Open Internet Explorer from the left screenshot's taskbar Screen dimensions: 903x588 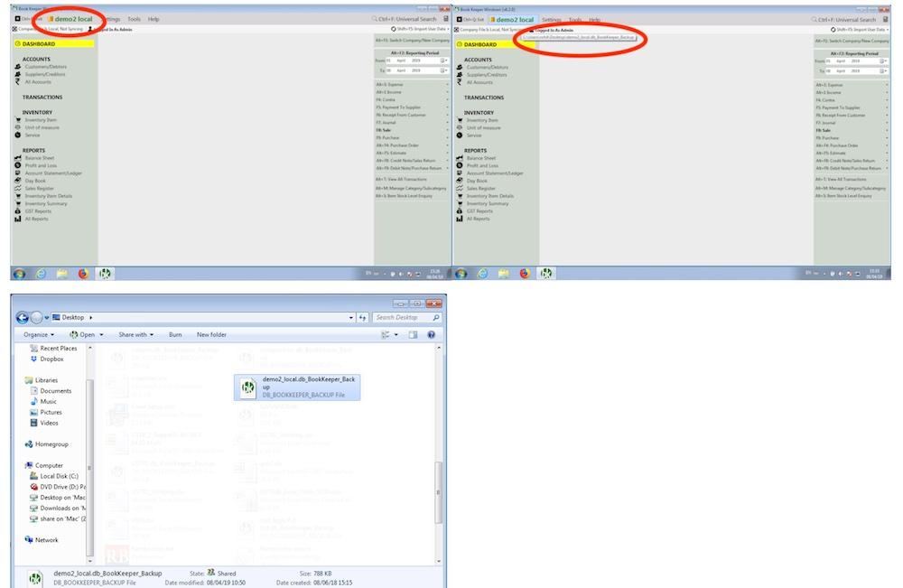click(x=41, y=274)
